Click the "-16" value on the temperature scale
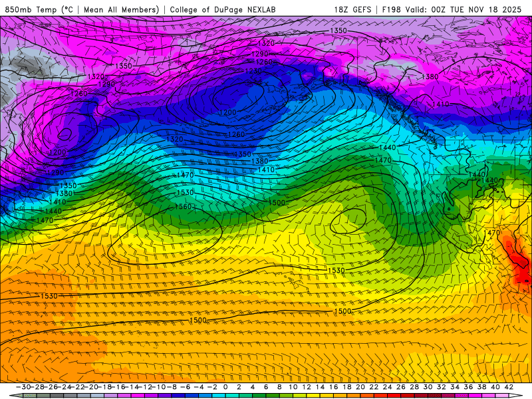The image size is (532, 399). (x=118, y=387)
